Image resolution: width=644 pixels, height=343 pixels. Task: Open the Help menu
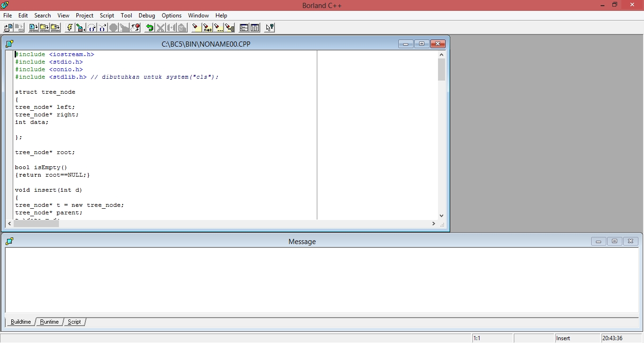tap(221, 16)
